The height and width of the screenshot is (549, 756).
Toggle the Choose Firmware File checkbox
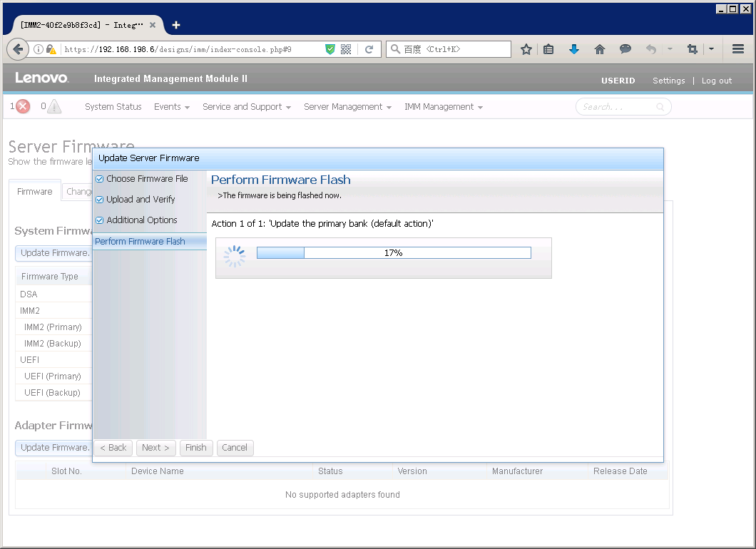100,179
